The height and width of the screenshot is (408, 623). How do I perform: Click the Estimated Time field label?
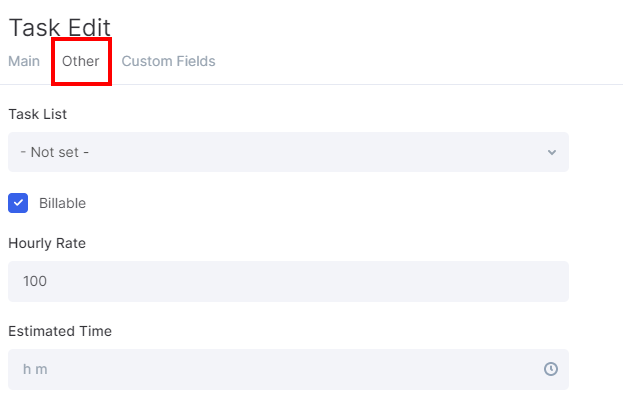pos(60,331)
